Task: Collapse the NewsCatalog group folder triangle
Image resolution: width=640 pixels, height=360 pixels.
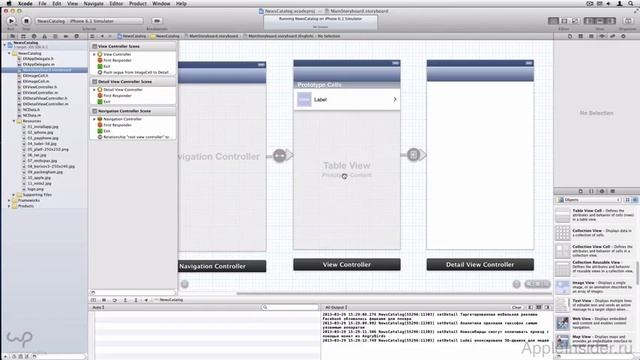Action: click(x=9, y=53)
